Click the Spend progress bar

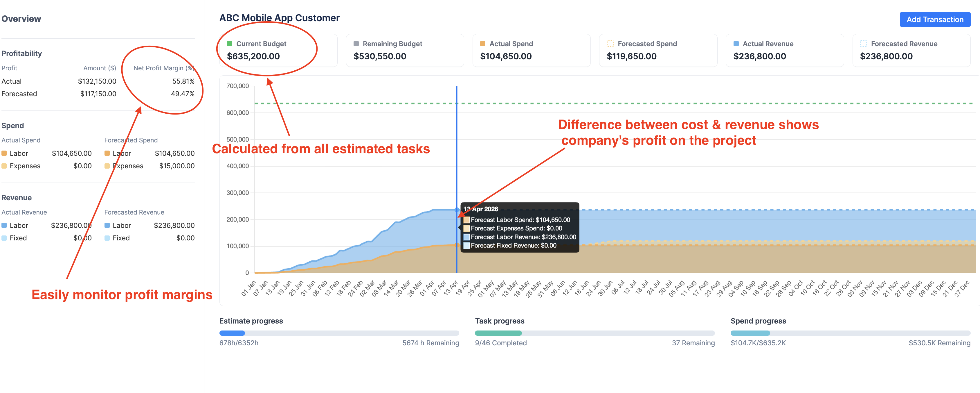pyautogui.click(x=850, y=333)
